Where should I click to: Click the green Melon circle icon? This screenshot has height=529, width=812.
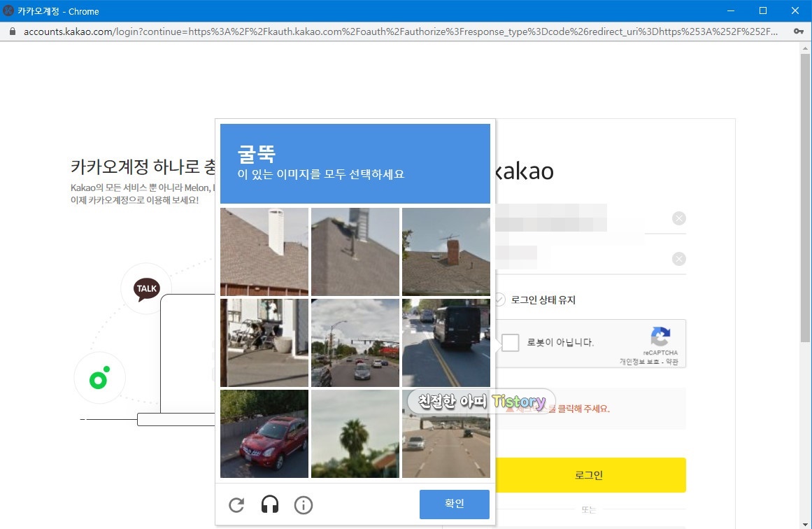[x=99, y=379]
